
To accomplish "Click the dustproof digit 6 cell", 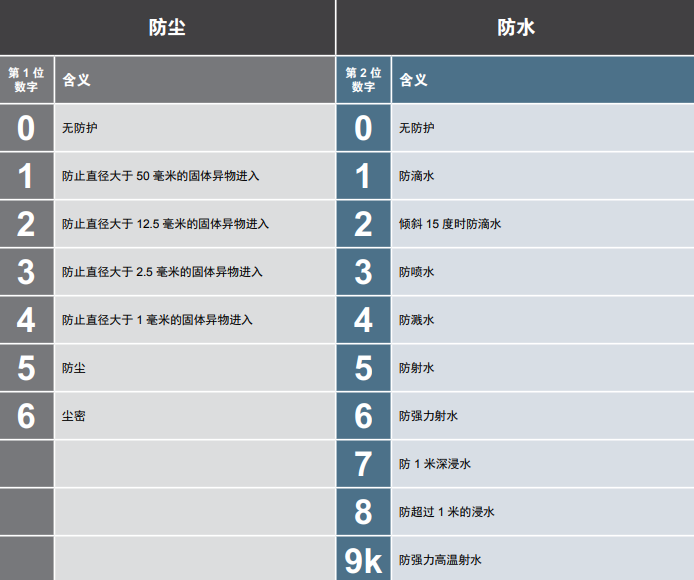I will 26,416.
